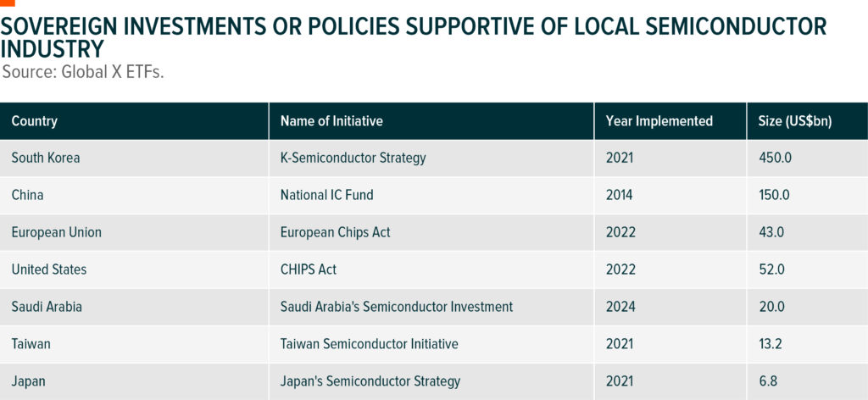The image size is (868, 400).
Task: Select the South Korea country cell
Action: coord(46,158)
